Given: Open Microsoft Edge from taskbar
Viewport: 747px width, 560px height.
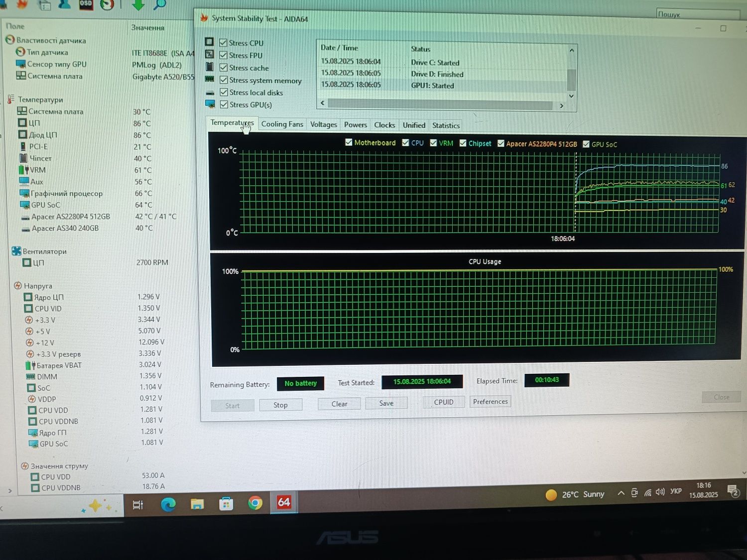Looking at the screenshot, I should (x=168, y=504).
